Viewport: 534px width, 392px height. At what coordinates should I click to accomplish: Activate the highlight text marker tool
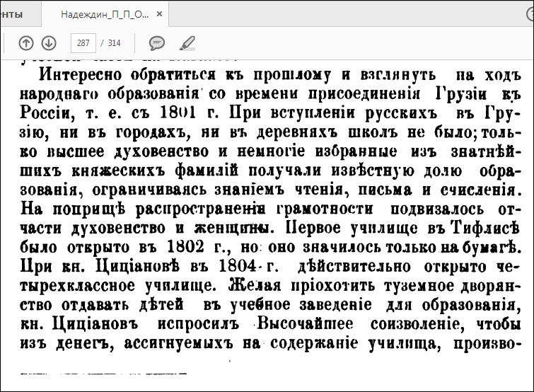pos(187,43)
